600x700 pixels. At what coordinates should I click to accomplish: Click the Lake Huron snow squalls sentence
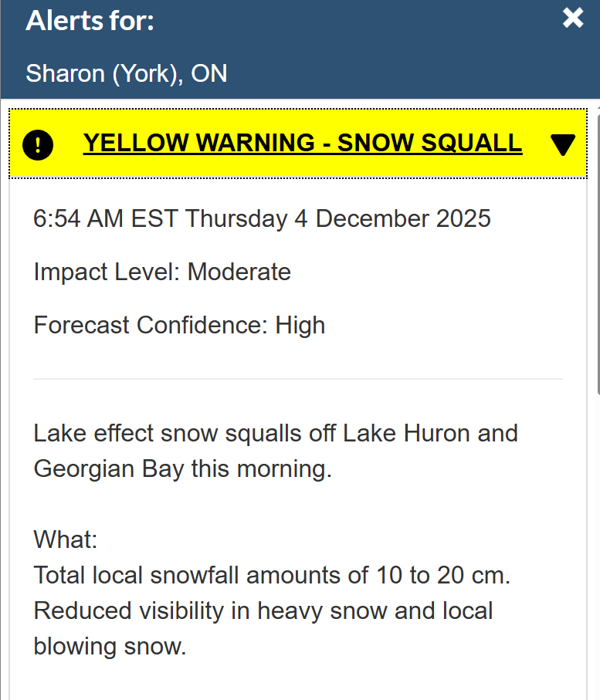[x=276, y=433]
